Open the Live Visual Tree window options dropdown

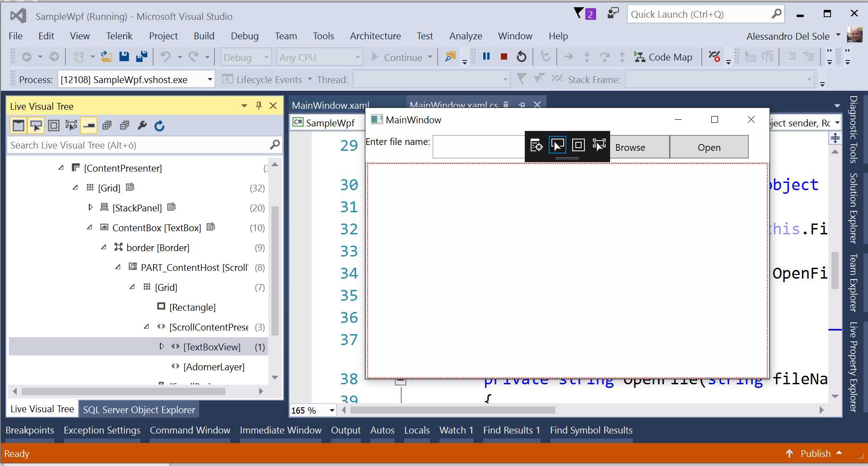coord(244,106)
